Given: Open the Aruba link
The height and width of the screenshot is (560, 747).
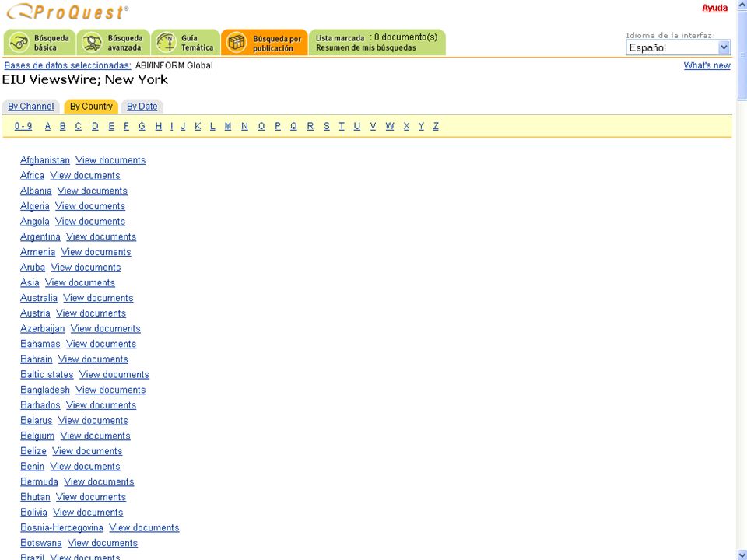Looking at the screenshot, I should 33,267.
